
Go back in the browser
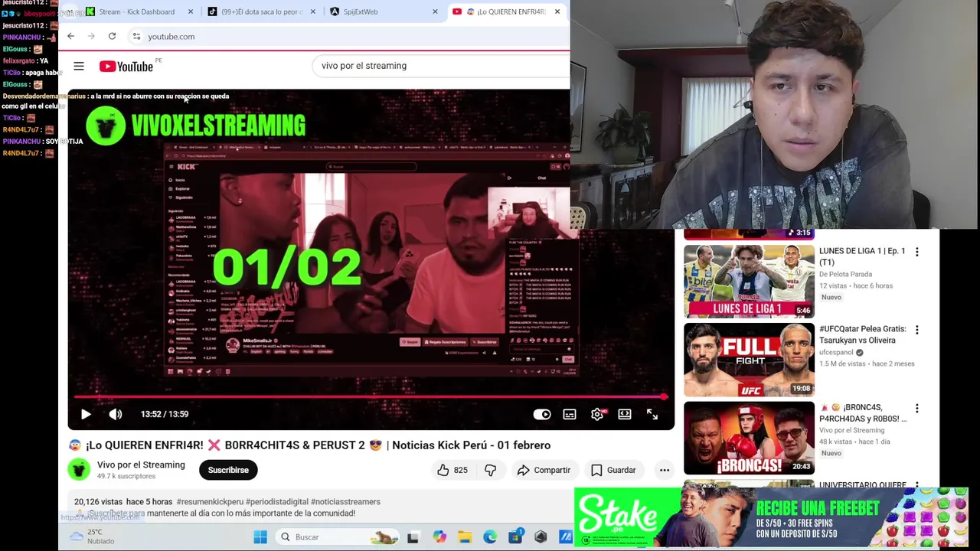point(70,36)
